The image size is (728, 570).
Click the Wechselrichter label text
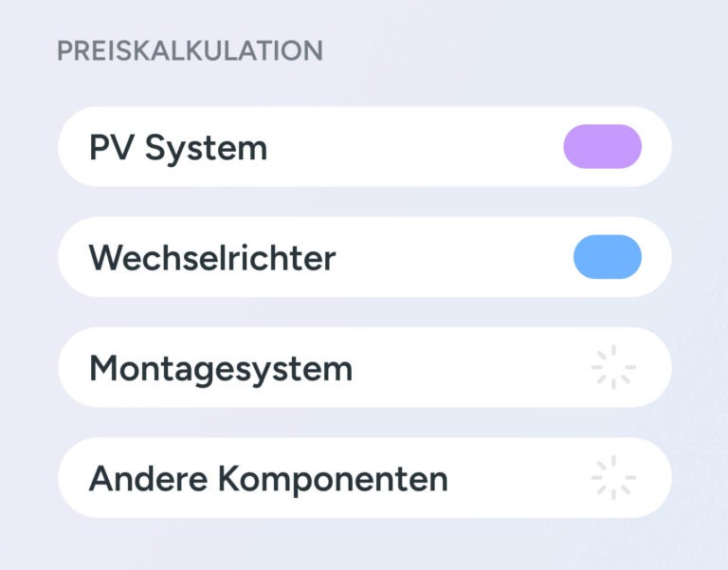pyautogui.click(x=212, y=258)
